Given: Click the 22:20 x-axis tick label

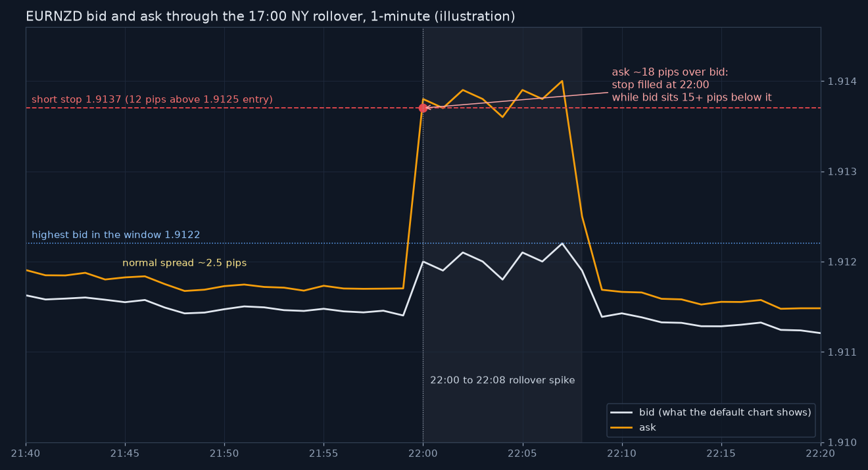Looking at the screenshot, I should pyautogui.click(x=820, y=454).
